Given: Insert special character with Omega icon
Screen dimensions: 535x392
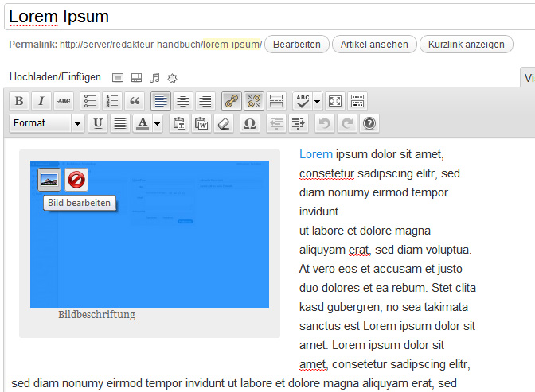Looking at the screenshot, I should (x=249, y=123).
